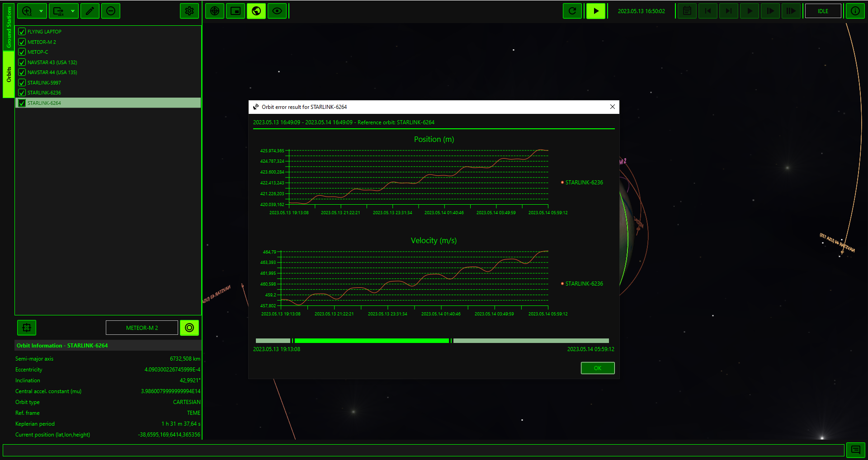The width and height of the screenshot is (868, 460).
Task: Toggle the STARLINK-6264 checkbox
Action: click(x=22, y=103)
